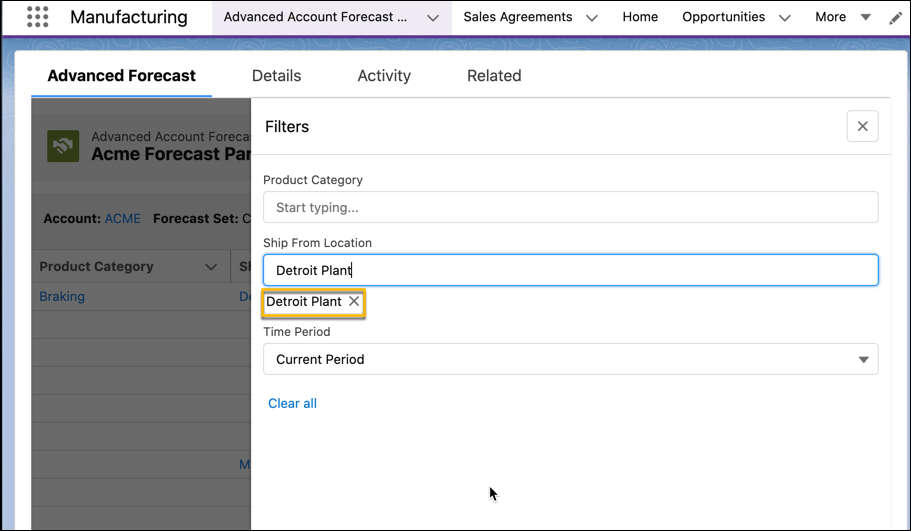Open the Opportunities dropdown chevron

point(784,18)
